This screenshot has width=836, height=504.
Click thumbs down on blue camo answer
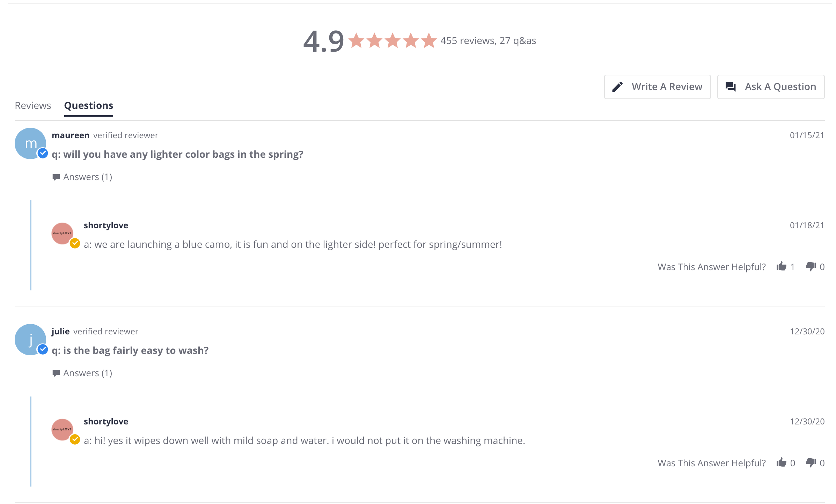[x=811, y=267]
